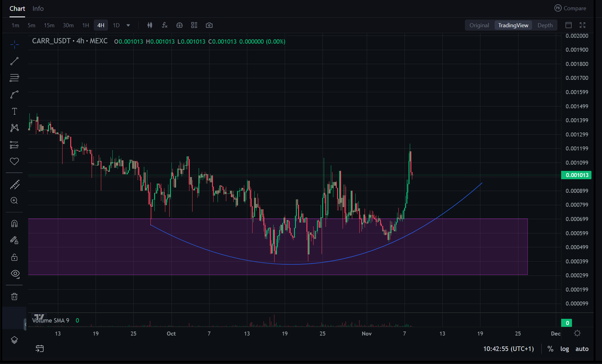Click the current price label 0.001013
Viewport: 602px width, 364px height.
pyautogui.click(x=576, y=175)
